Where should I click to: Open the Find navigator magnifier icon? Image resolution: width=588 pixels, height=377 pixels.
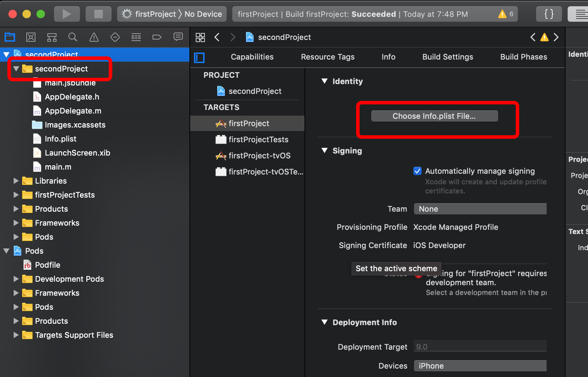click(73, 37)
